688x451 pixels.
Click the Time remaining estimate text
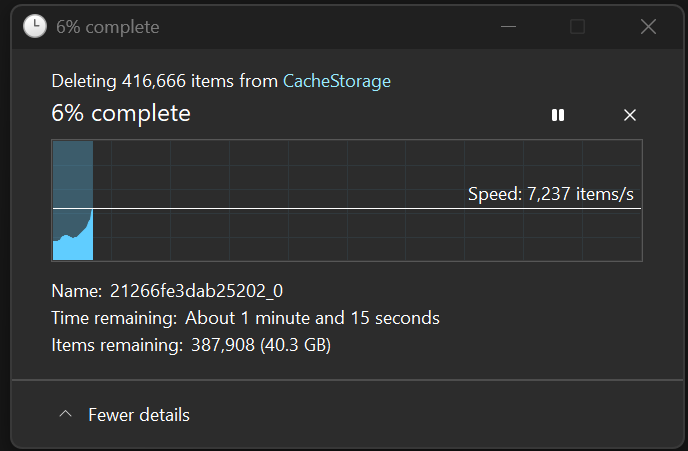pyautogui.click(x=312, y=318)
